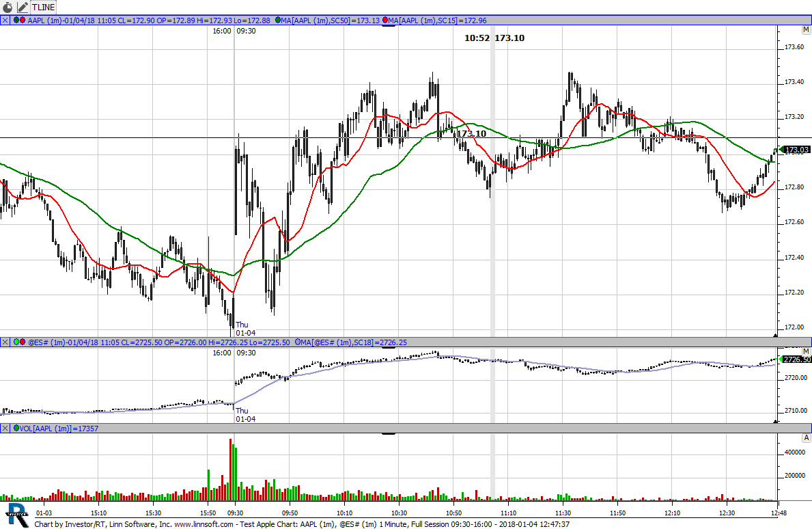The height and width of the screenshot is (529, 812).
Task: Click the VOL[AAPL (1m)]=17357 label
Action: [59, 429]
